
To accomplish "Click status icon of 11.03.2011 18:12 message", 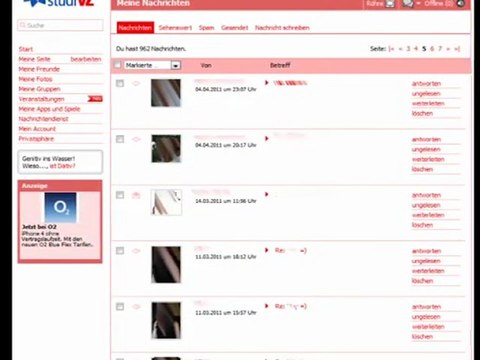I will coord(136,251).
